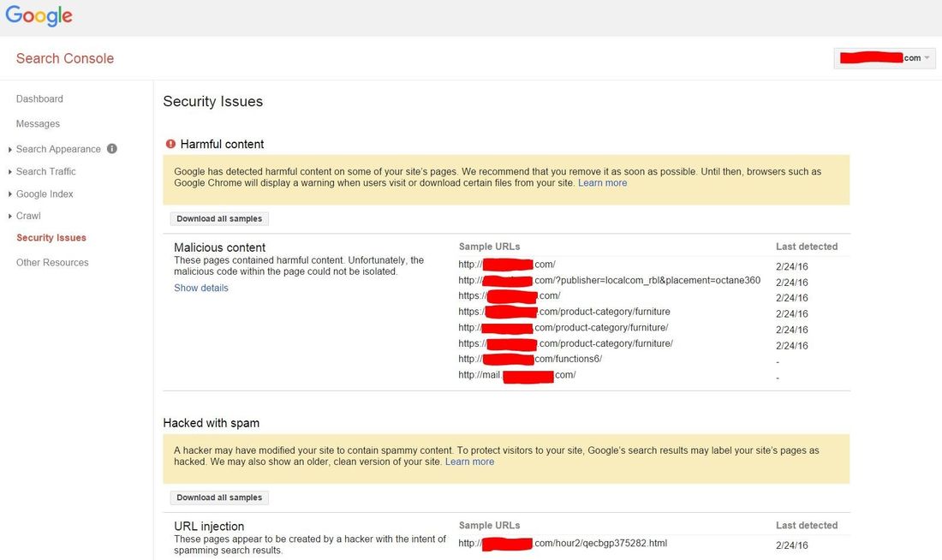942x560 pixels.
Task: Expand the Google Index section arrow
Action: coord(10,194)
